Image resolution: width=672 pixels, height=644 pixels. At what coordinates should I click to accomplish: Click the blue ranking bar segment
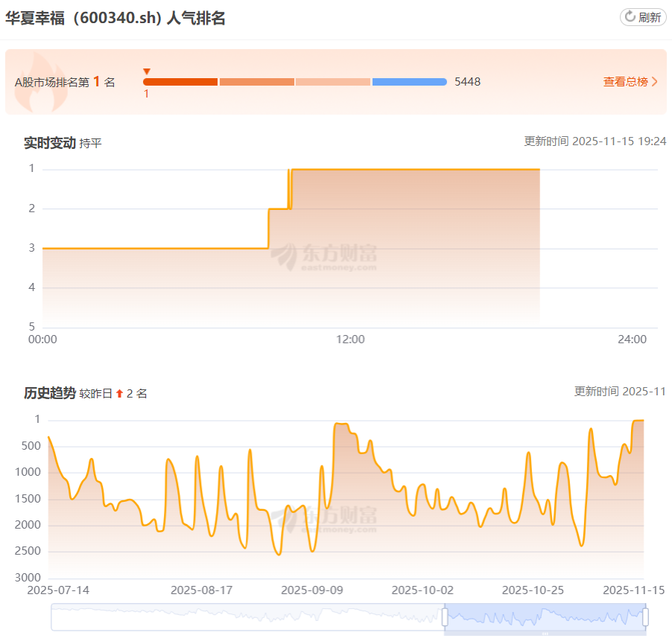pos(409,82)
